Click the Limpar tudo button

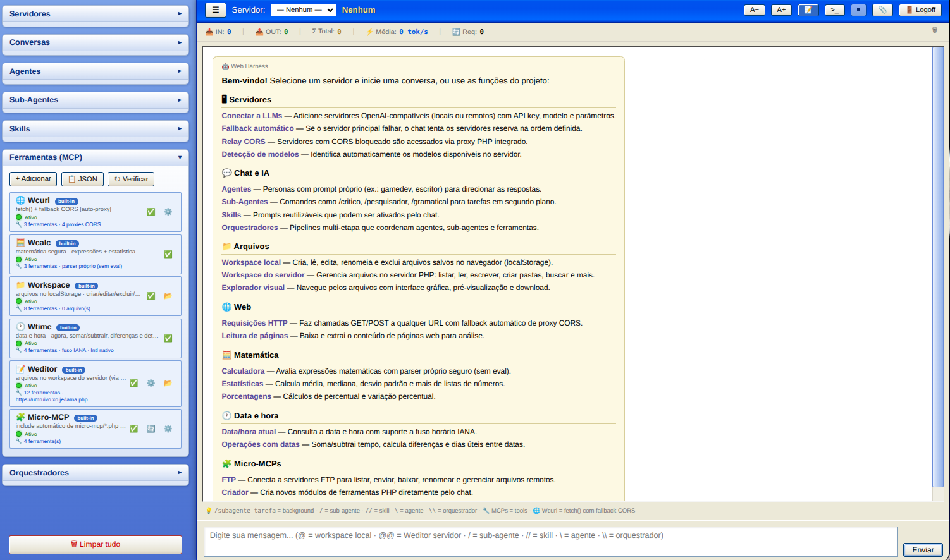tap(96, 544)
